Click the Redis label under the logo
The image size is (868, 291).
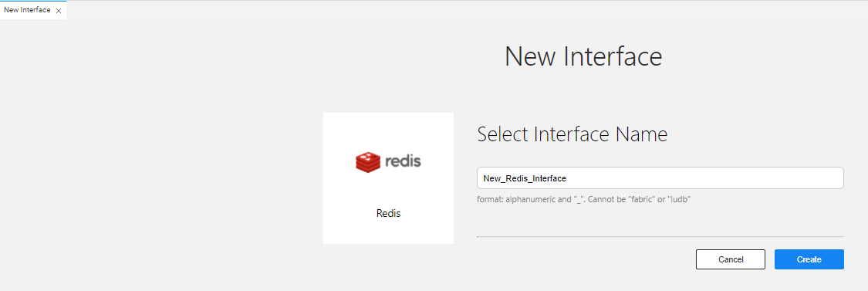tap(388, 213)
